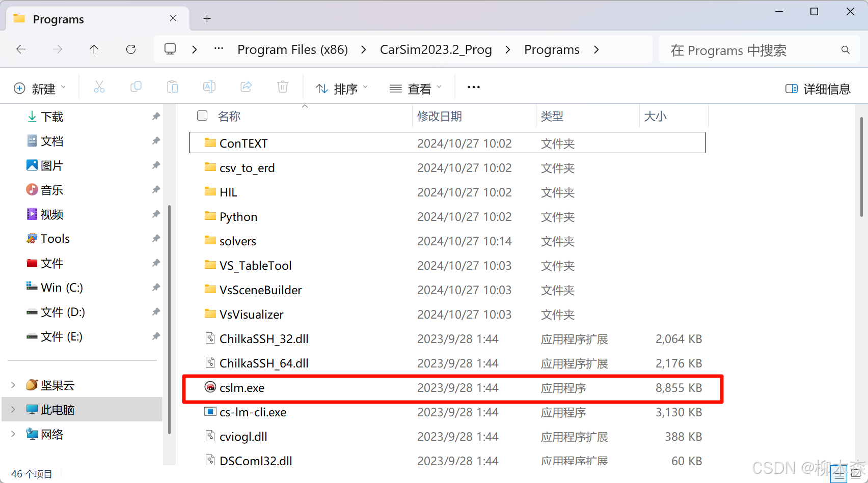Open 文件 (E:) drive in sidebar
The image size is (868, 483).
click(55, 336)
